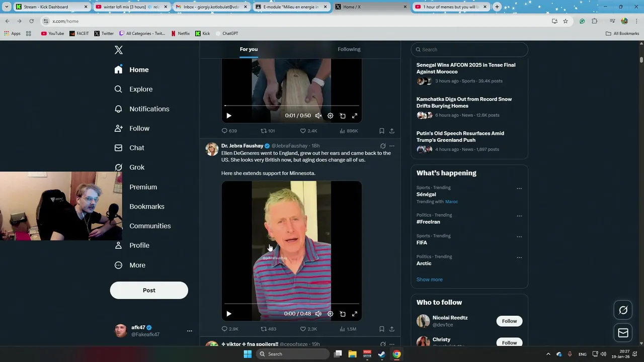Open settings gear on 0:50 video
The height and width of the screenshot is (362, 644).
(x=331, y=116)
